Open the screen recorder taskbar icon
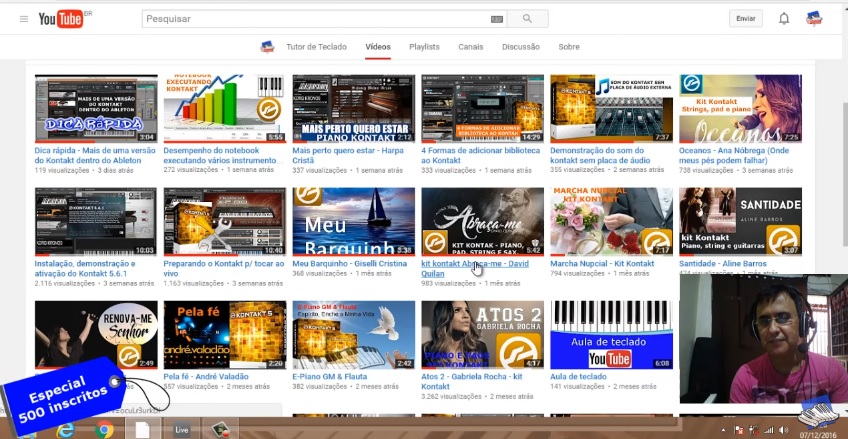The height and width of the screenshot is (439, 848). coord(220,429)
